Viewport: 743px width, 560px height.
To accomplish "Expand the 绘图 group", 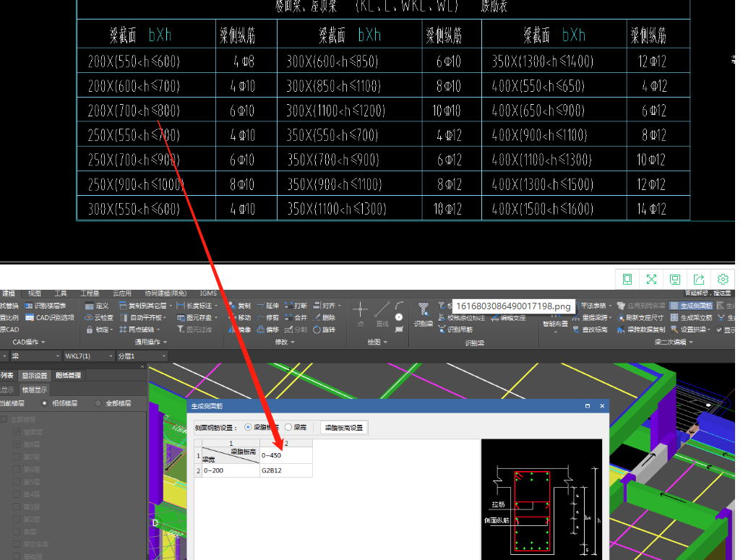I will (377, 342).
